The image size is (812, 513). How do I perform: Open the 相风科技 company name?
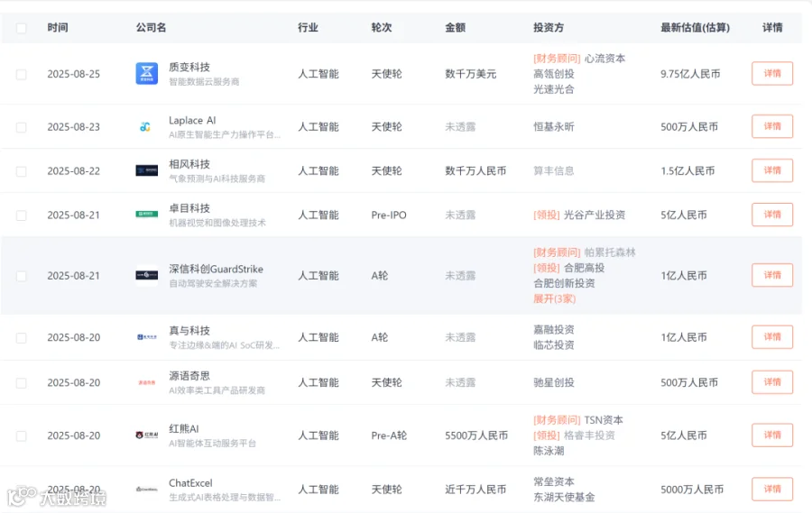pos(189,164)
